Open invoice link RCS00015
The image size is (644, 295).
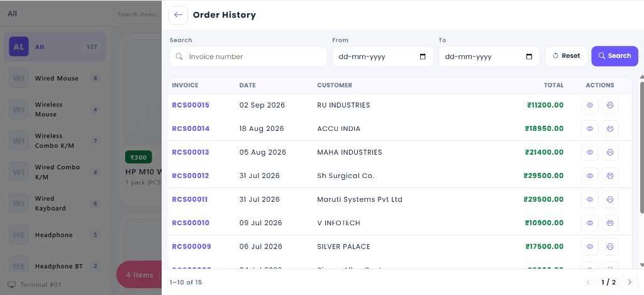pyautogui.click(x=191, y=105)
